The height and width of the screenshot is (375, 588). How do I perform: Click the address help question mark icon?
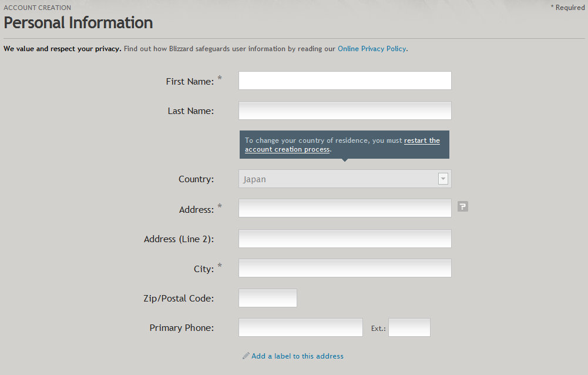[463, 206]
